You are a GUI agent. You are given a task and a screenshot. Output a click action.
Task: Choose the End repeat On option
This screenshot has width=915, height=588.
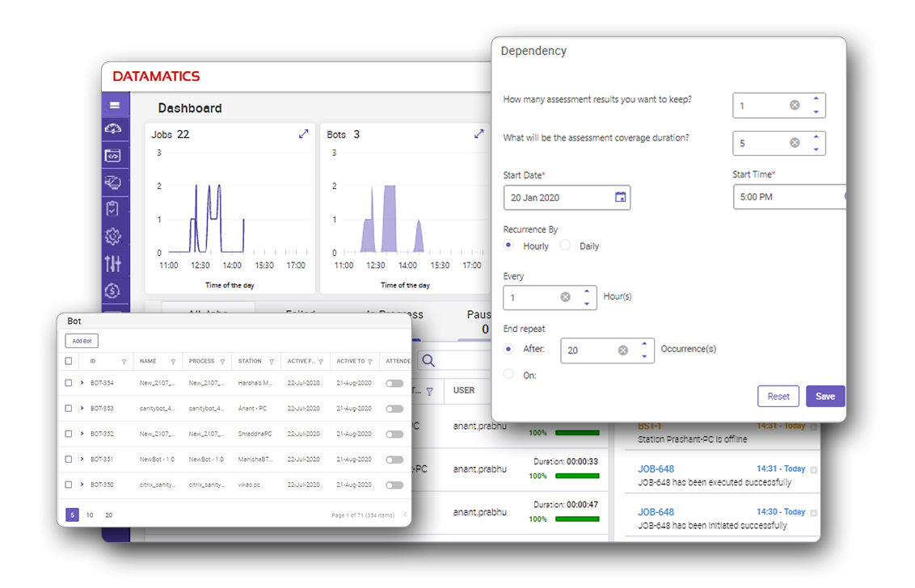click(508, 374)
